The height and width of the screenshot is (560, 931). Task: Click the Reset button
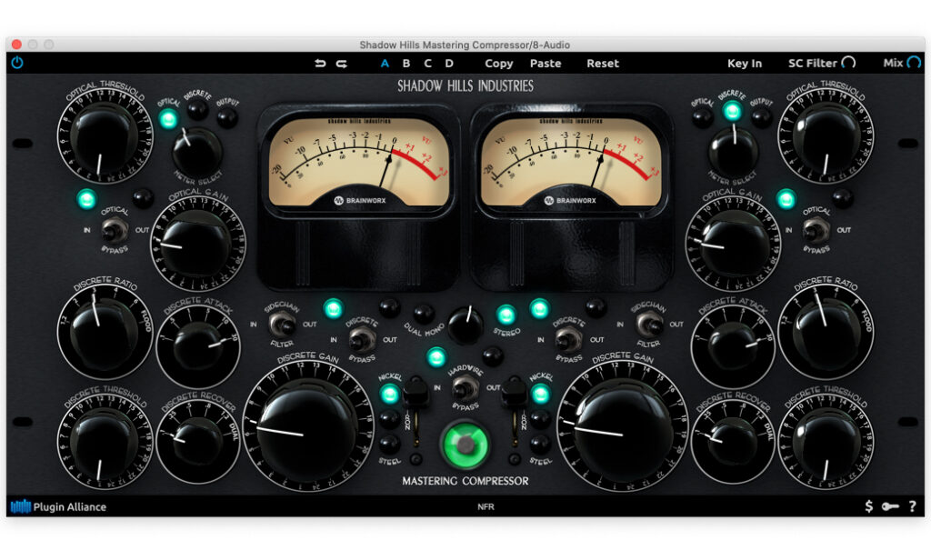603,63
